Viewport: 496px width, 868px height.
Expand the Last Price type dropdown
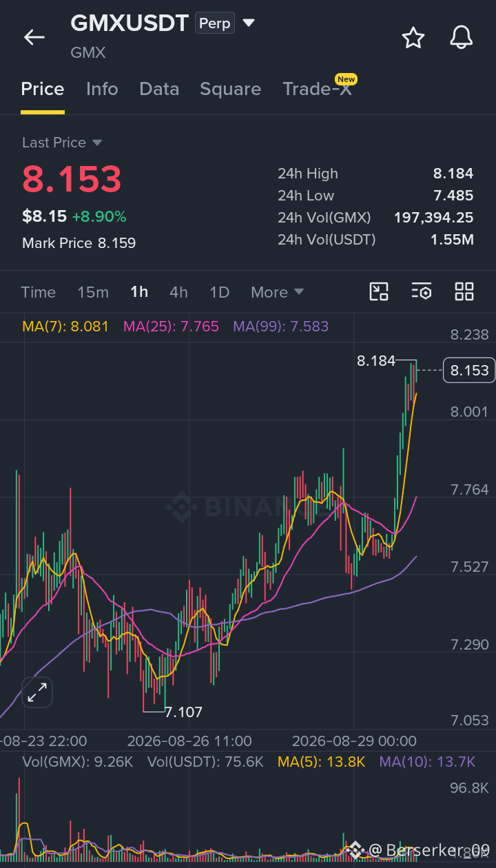[97, 143]
